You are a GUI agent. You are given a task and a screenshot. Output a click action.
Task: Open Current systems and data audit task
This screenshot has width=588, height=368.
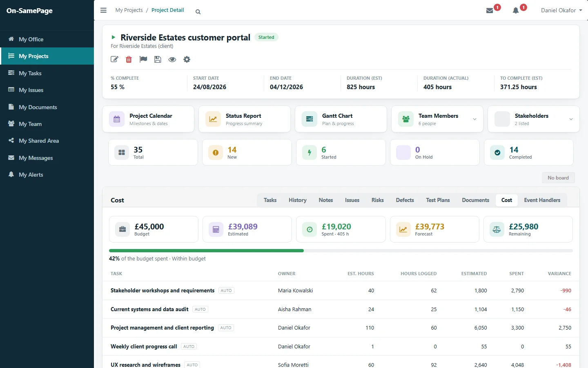pos(149,310)
